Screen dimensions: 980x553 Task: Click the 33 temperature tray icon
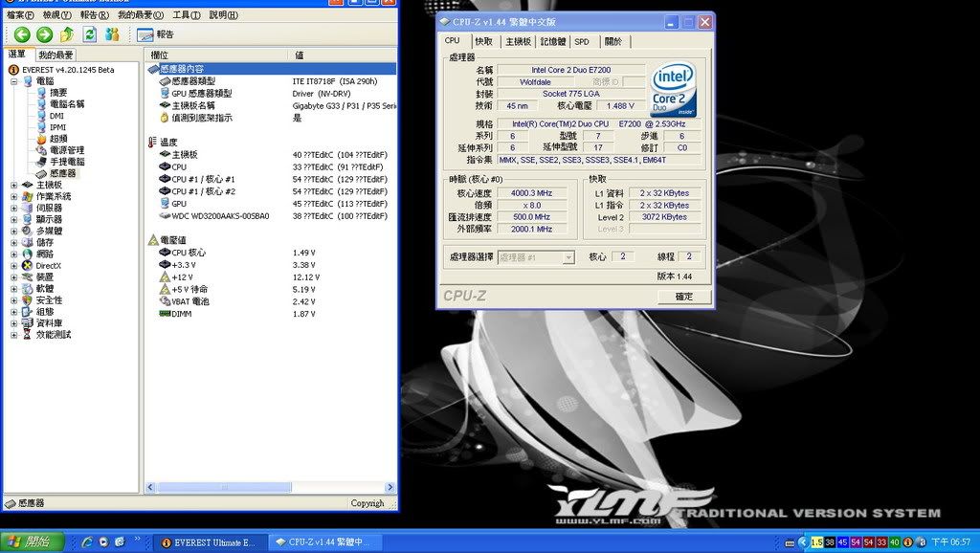coord(881,542)
